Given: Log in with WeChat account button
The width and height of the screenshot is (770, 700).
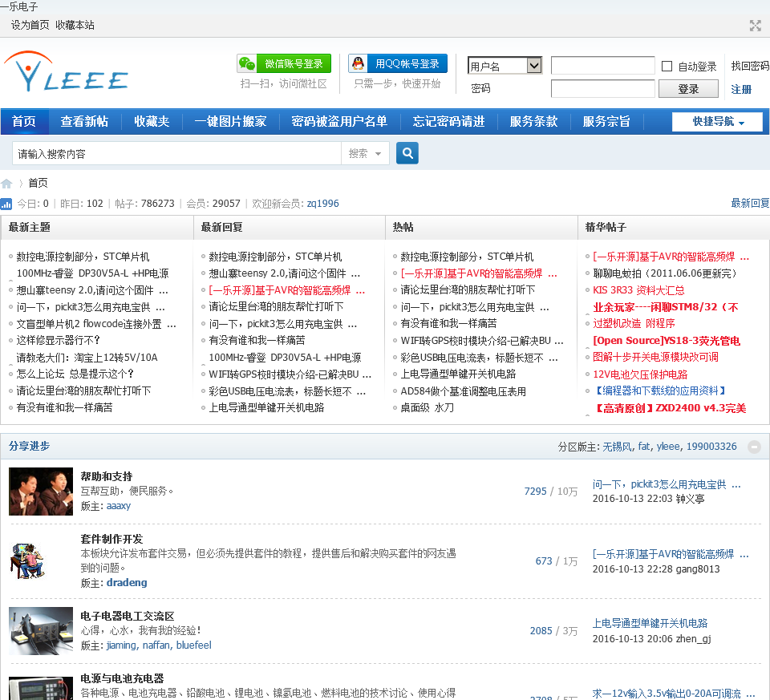Looking at the screenshot, I should tap(284, 64).
